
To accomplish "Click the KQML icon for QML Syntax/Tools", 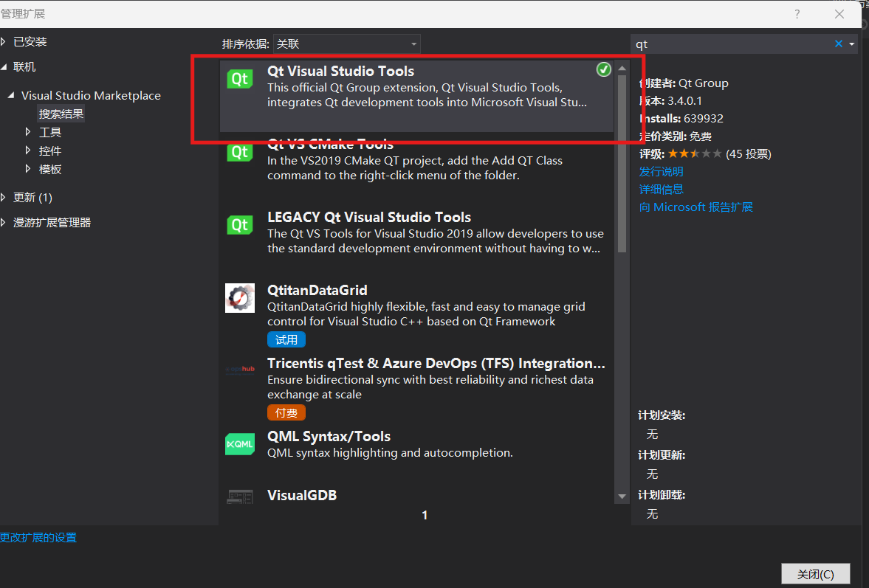I will [239, 444].
